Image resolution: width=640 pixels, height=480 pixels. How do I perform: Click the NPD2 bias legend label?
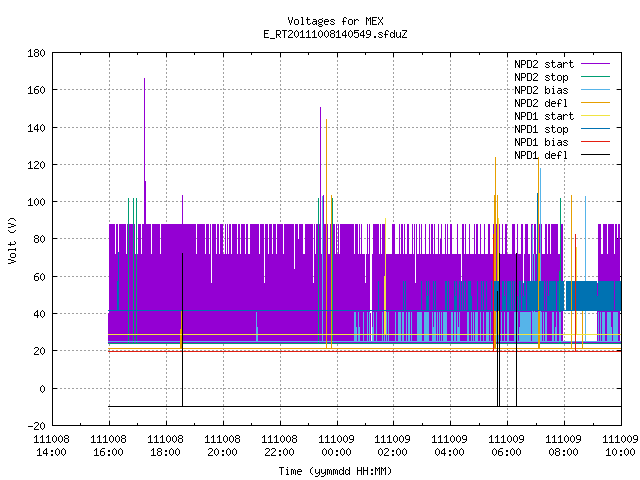click(x=541, y=90)
